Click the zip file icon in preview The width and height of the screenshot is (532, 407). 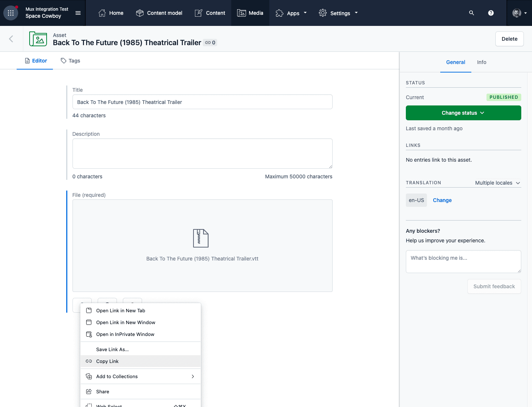[x=201, y=238]
